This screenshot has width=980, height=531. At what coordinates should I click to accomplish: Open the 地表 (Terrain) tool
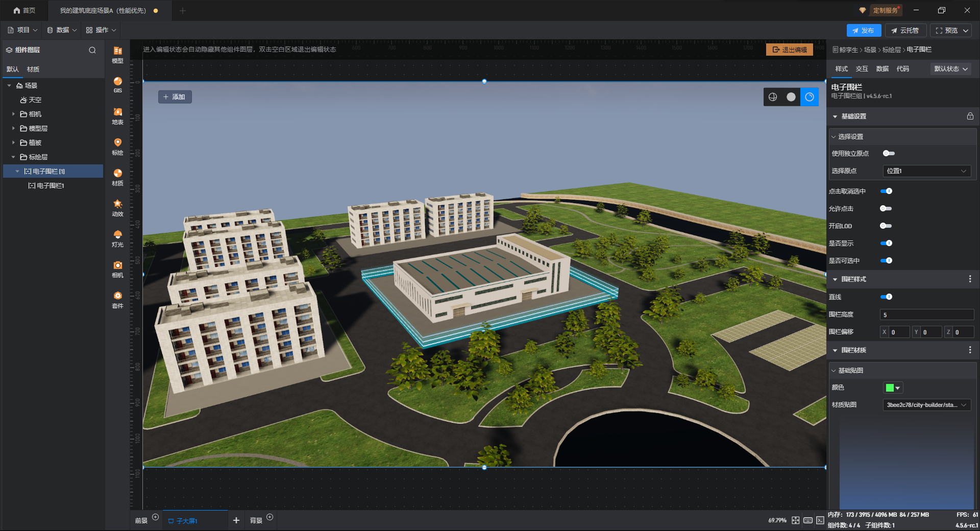pos(117,115)
